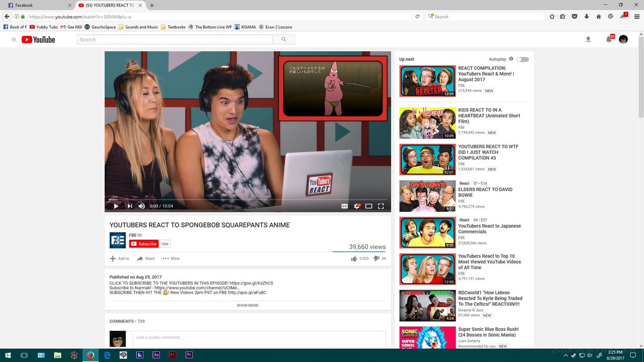Image resolution: width=644 pixels, height=362 pixels.
Task: Open REACT COMPILATION August 2017 thumbnail
Action: (x=427, y=81)
